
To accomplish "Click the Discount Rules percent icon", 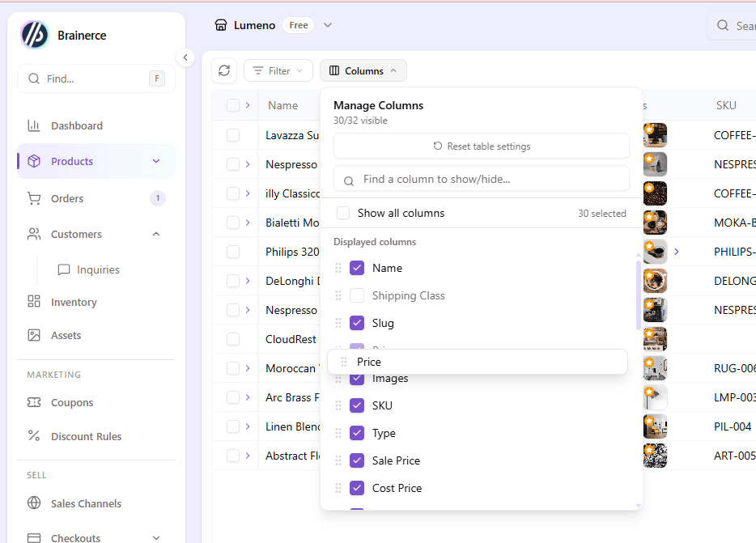I will (34, 436).
